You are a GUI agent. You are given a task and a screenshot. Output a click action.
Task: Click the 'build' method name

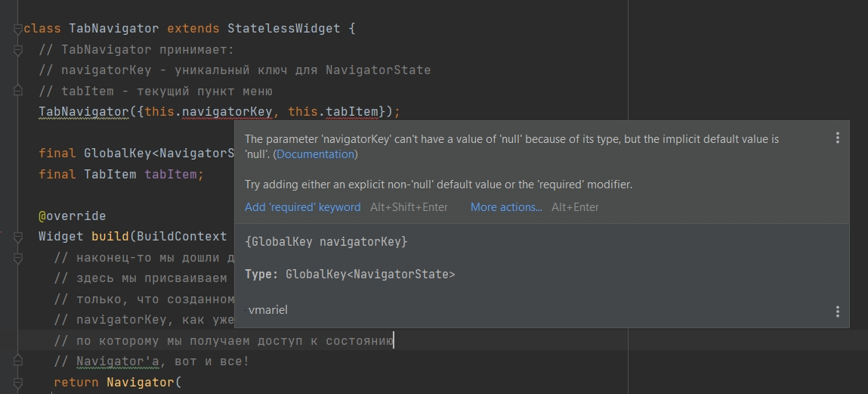point(110,237)
